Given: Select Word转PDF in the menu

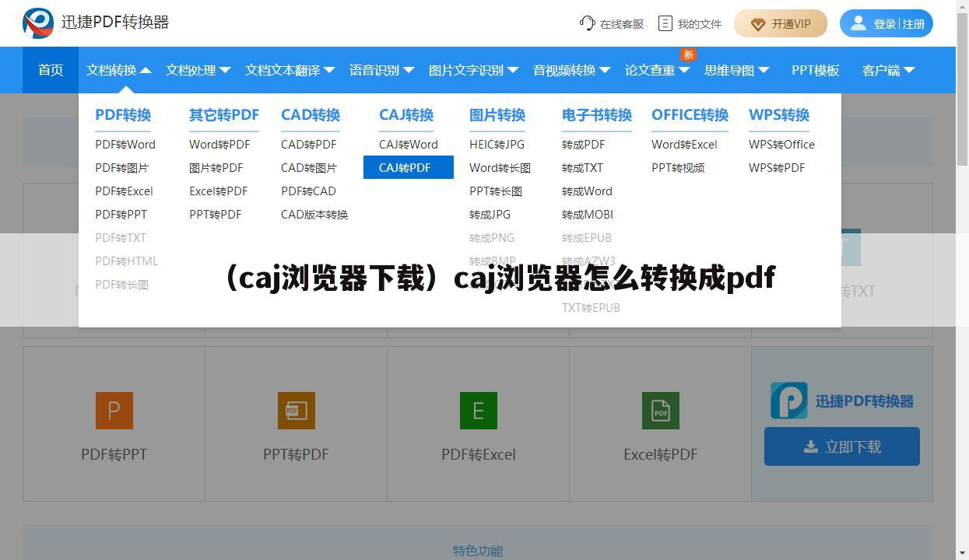Looking at the screenshot, I should coord(219,144).
